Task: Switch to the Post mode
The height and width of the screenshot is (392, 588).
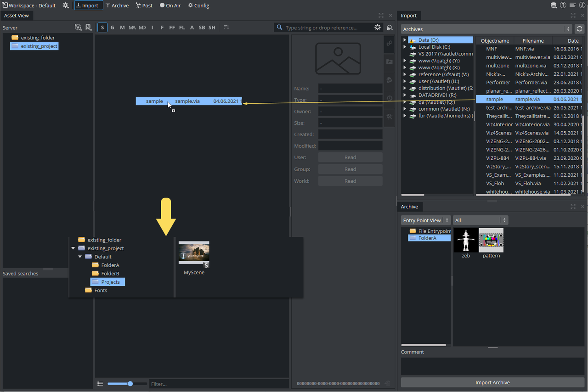Action: 144,6
